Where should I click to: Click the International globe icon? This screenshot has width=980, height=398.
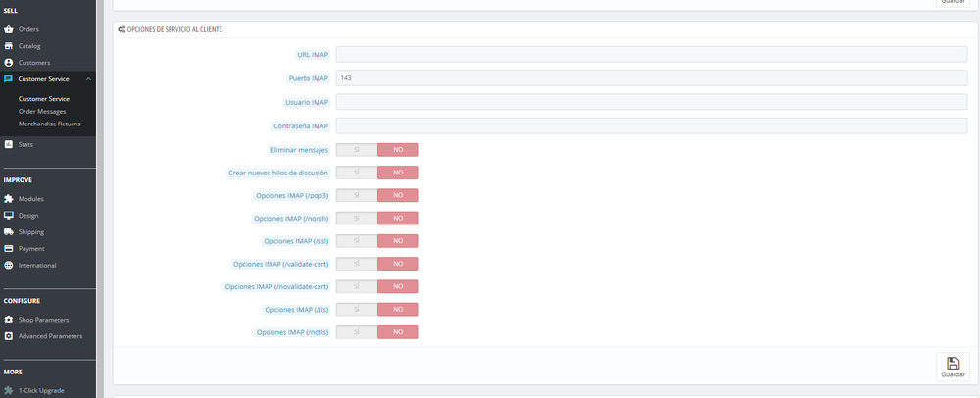coord(8,265)
